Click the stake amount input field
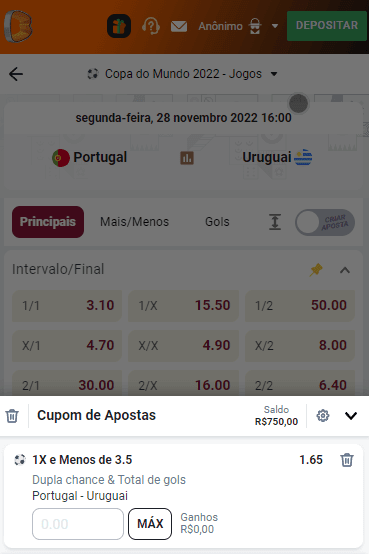 (x=78, y=524)
